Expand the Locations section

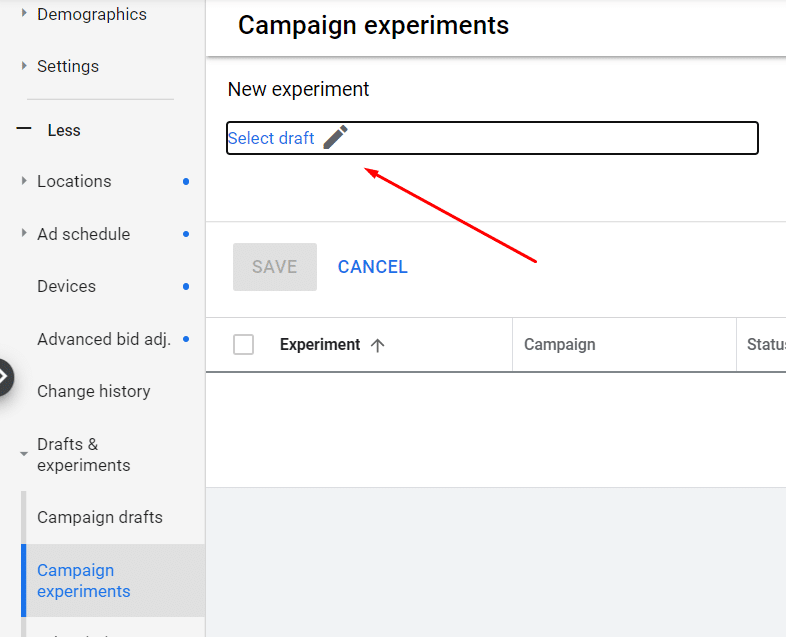pyautogui.click(x=24, y=181)
